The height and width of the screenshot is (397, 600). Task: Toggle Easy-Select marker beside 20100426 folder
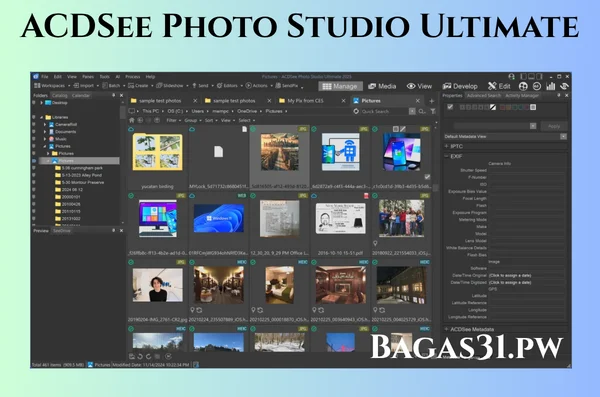pyautogui.click(x=34, y=204)
